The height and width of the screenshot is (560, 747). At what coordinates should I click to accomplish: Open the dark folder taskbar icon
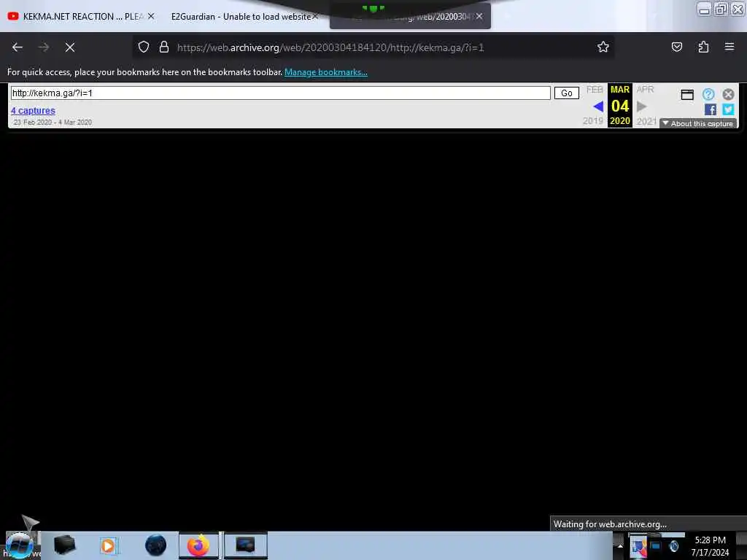click(x=65, y=545)
